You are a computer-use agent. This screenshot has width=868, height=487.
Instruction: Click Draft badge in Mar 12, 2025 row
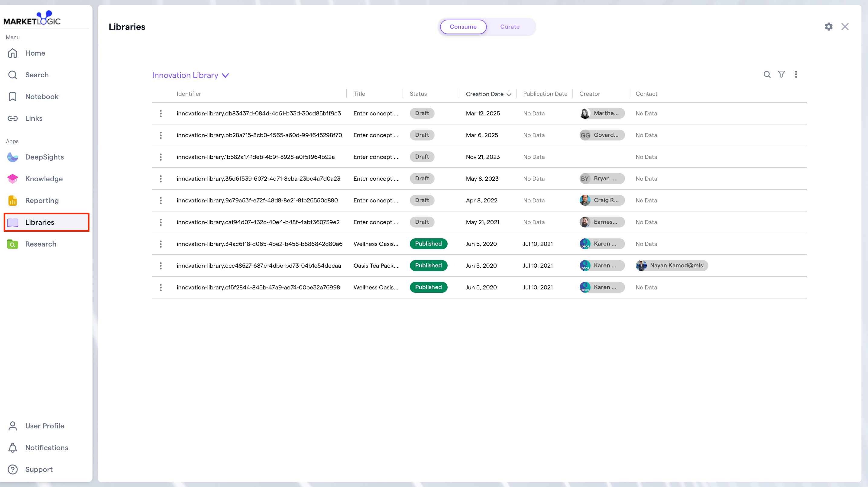tap(422, 113)
